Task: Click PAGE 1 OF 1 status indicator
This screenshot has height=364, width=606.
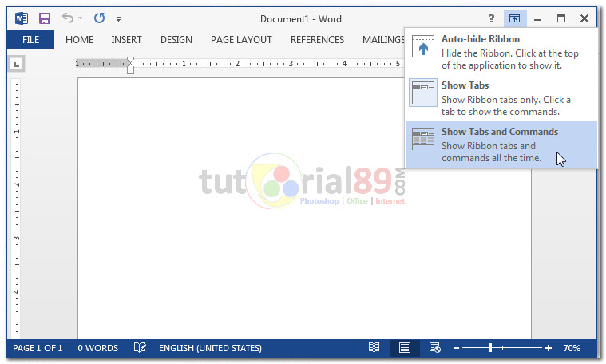Action: pos(38,348)
